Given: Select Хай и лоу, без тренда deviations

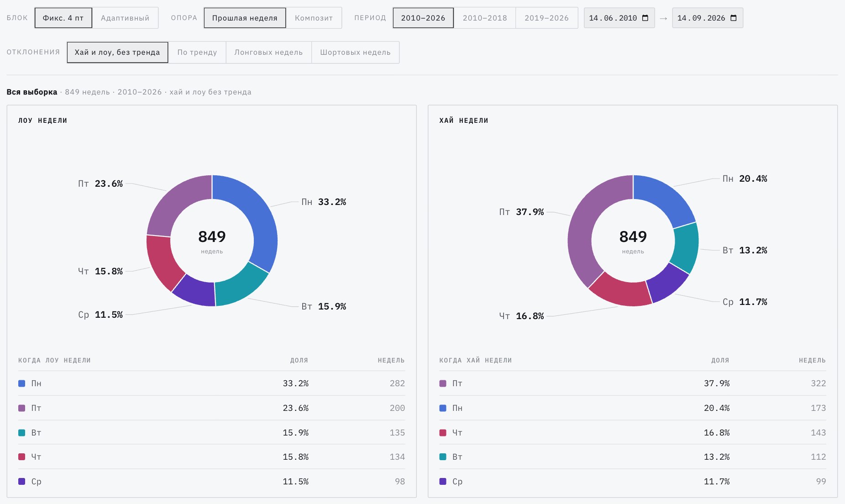Looking at the screenshot, I should 117,52.
